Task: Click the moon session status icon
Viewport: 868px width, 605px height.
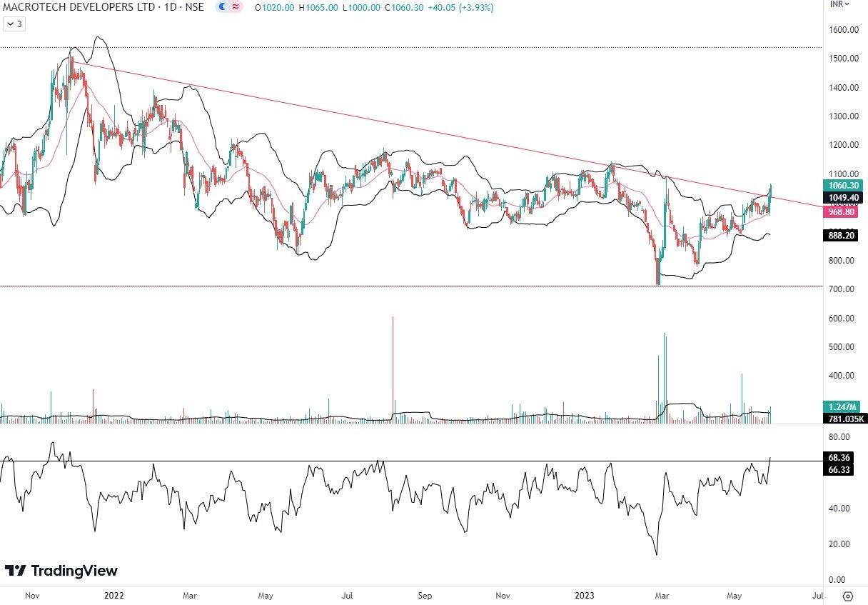Action: tap(222, 7)
